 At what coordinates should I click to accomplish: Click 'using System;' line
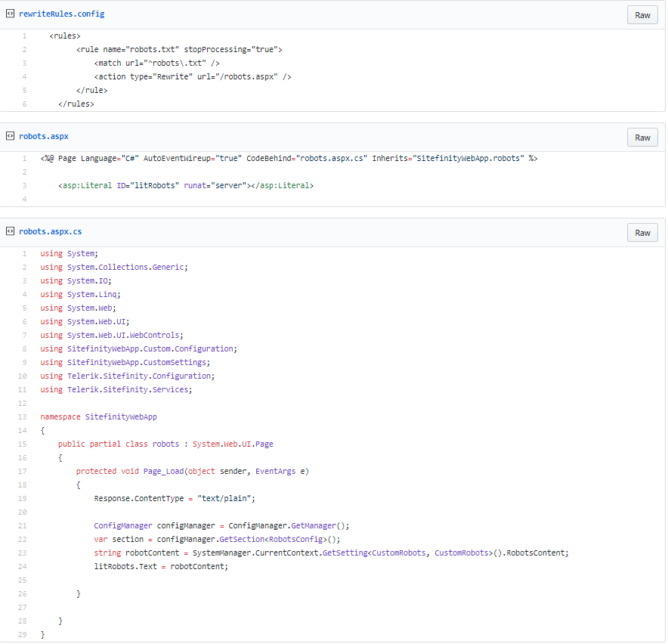click(69, 253)
